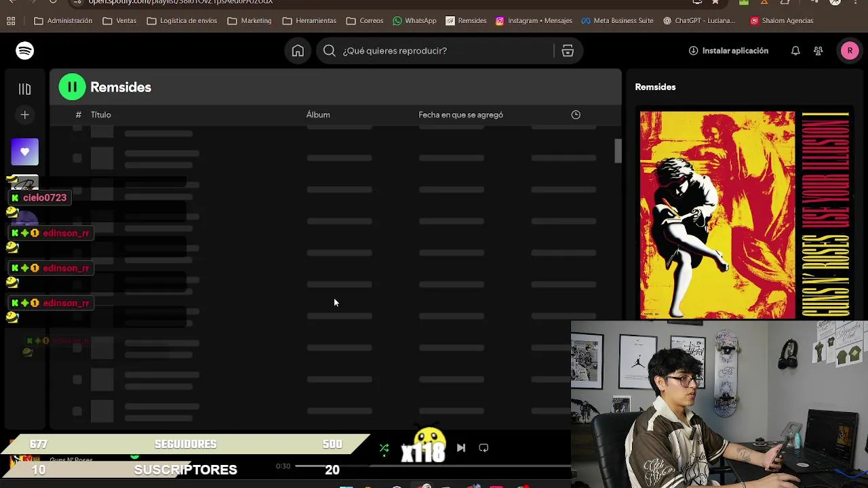Open notifications bell
The image size is (868, 488).
pos(795,51)
